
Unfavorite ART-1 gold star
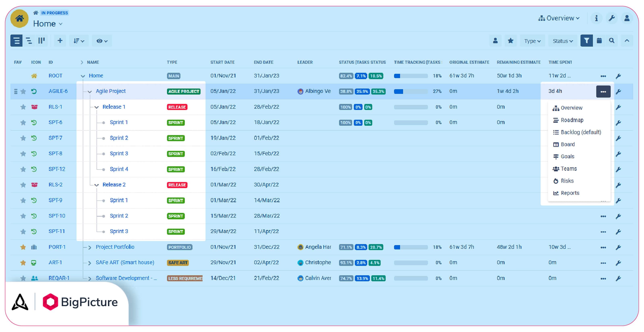coord(23,263)
